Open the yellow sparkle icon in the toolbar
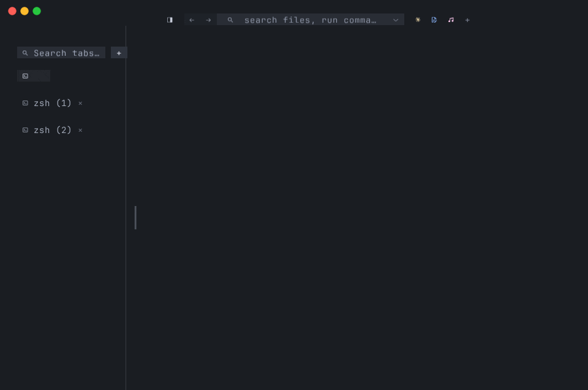Screen dimensions: 588x390 [x=418, y=20]
